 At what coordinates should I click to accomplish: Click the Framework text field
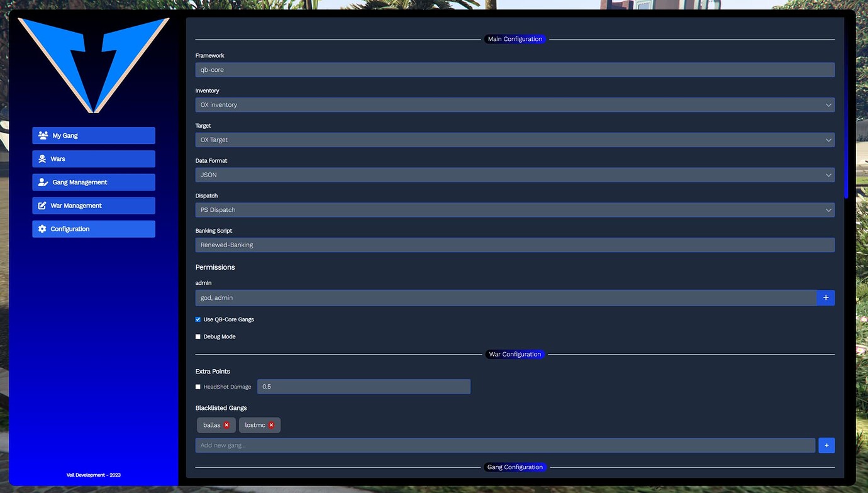[x=515, y=70]
